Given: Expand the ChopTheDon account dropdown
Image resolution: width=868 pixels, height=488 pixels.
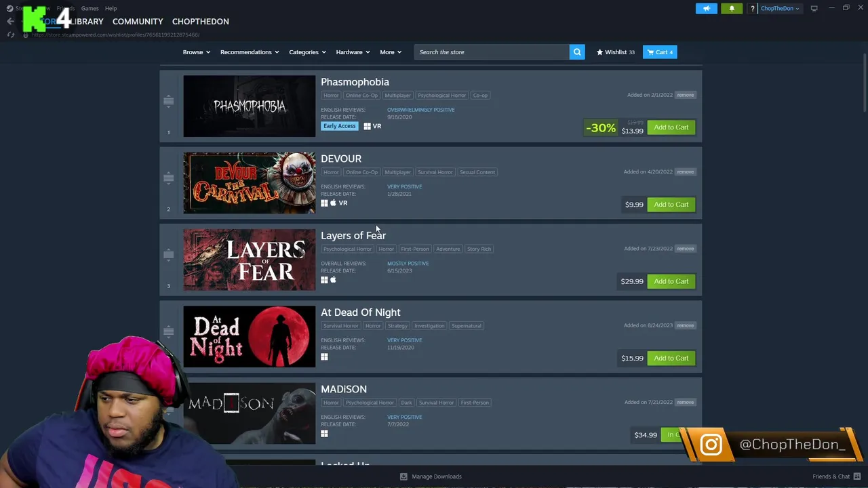Looking at the screenshot, I should pyautogui.click(x=780, y=8).
